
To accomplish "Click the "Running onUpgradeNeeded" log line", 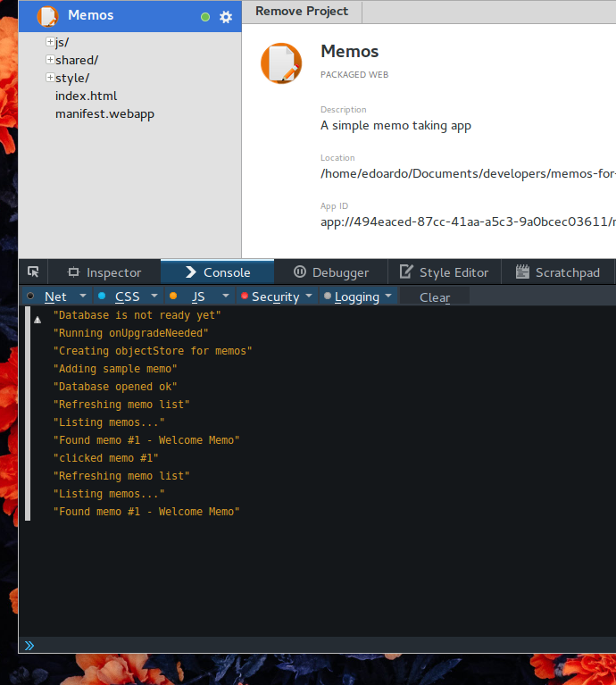I will pyautogui.click(x=131, y=333).
